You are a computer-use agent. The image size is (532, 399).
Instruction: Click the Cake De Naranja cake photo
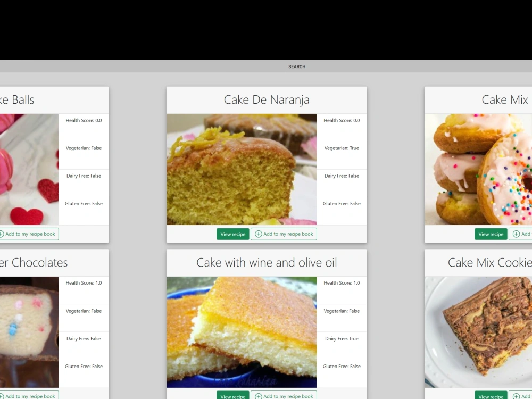242,169
